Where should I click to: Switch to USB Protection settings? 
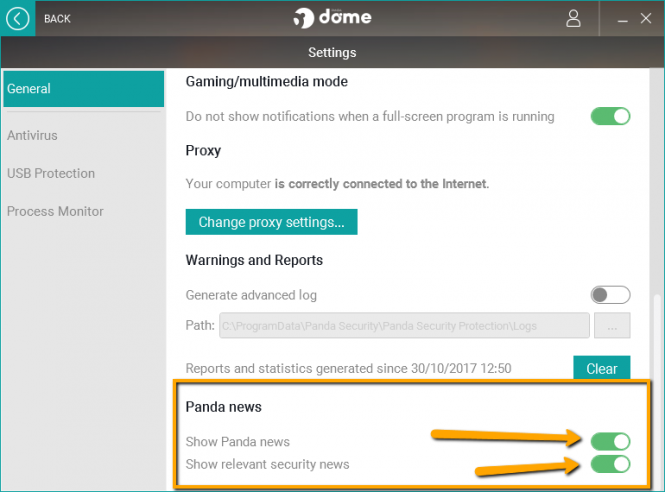(51, 173)
